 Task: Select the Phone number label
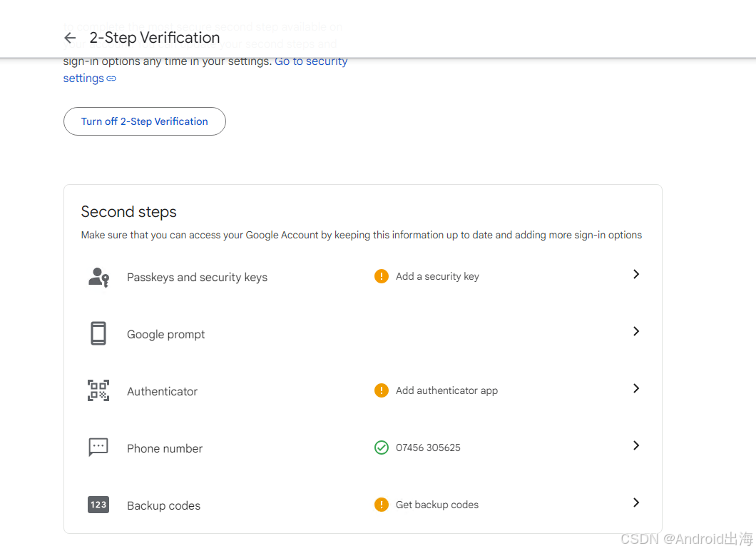click(165, 448)
